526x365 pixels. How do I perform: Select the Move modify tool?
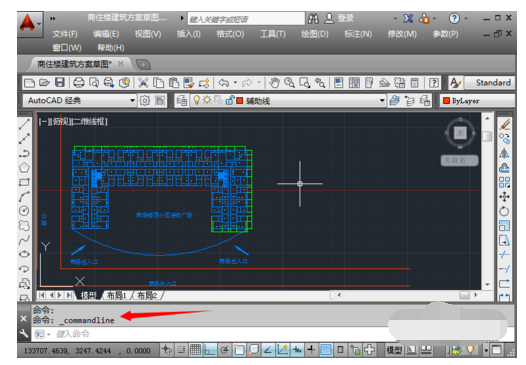[504, 197]
